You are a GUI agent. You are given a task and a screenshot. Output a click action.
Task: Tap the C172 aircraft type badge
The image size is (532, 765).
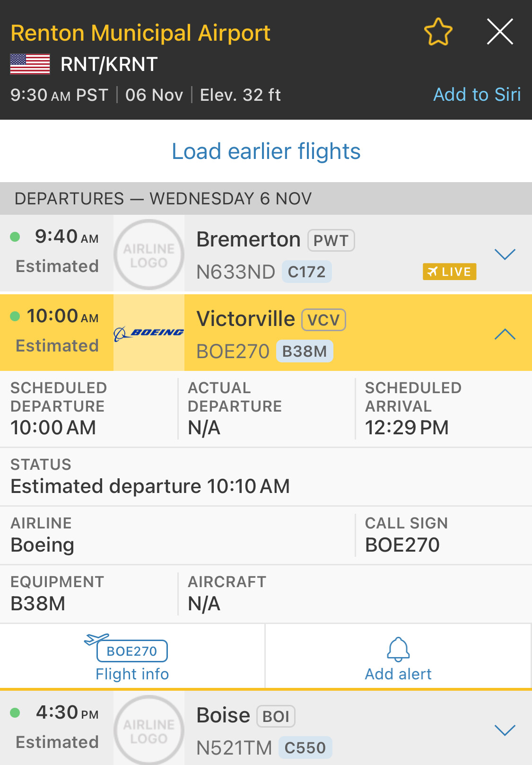(306, 272)
